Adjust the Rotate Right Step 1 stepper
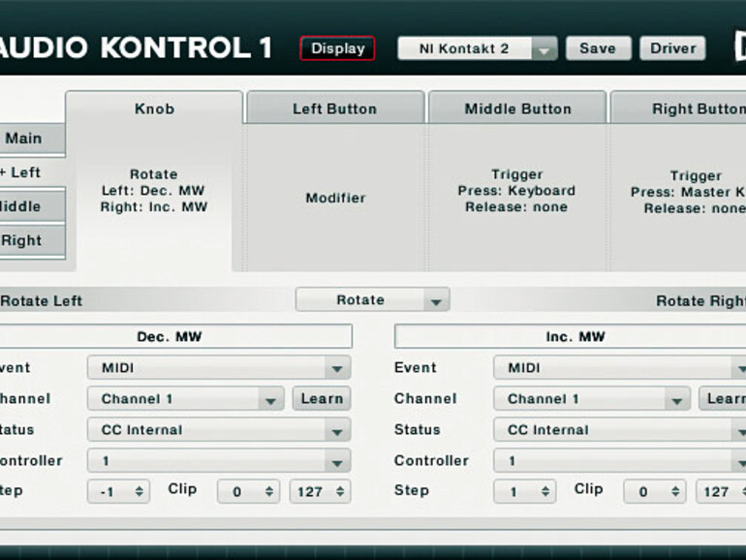This screenshot has height=560, width=746. click(x=525, y=491)
